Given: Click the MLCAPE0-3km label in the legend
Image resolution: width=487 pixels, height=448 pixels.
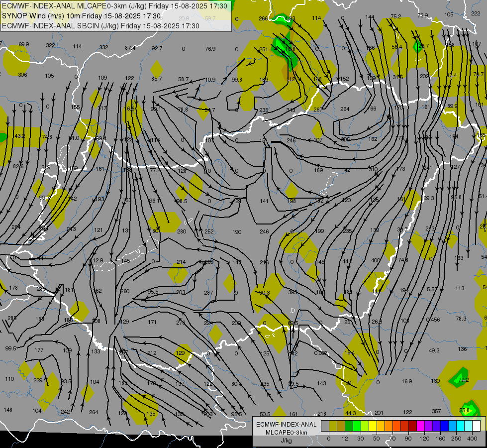Looking at the screenshot, I should pyautogui.click(x=287, y=433).
